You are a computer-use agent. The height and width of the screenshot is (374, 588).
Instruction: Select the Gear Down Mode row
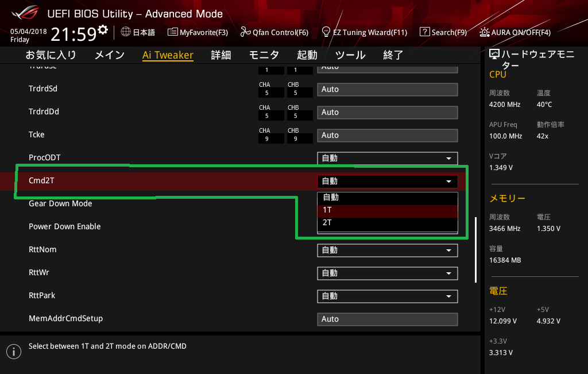(x=60, y=204)
